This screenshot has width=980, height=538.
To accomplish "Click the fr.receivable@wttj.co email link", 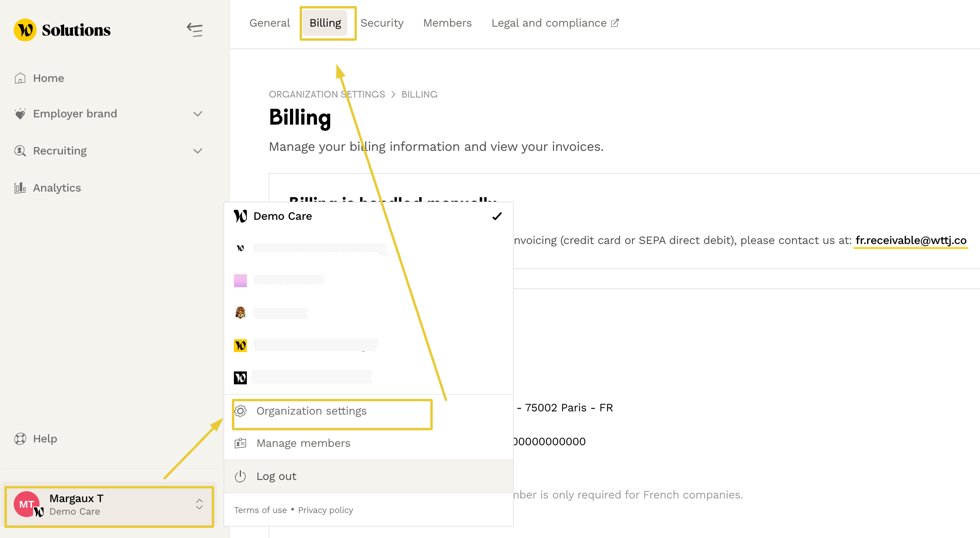I will click(911, 240).
